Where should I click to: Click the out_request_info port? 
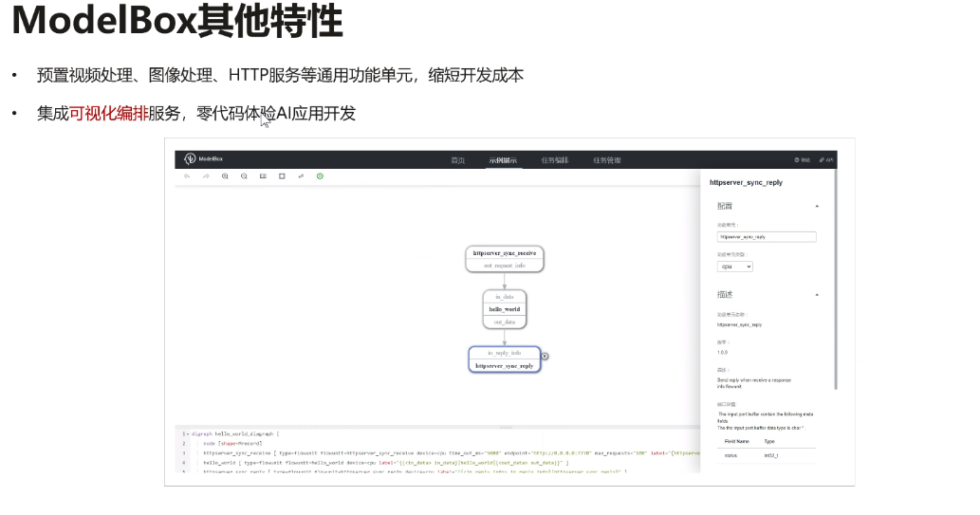[505, 266]
